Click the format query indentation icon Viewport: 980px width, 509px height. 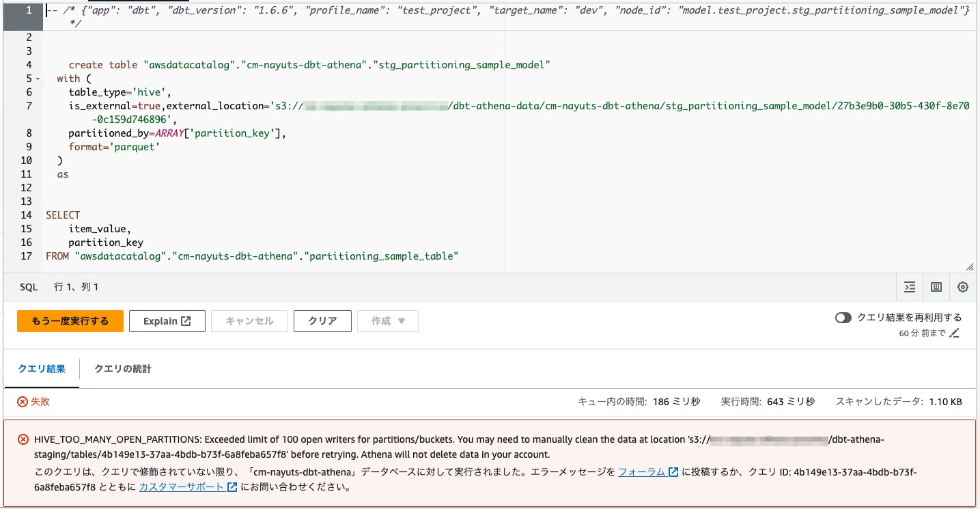tap(909, 287)
